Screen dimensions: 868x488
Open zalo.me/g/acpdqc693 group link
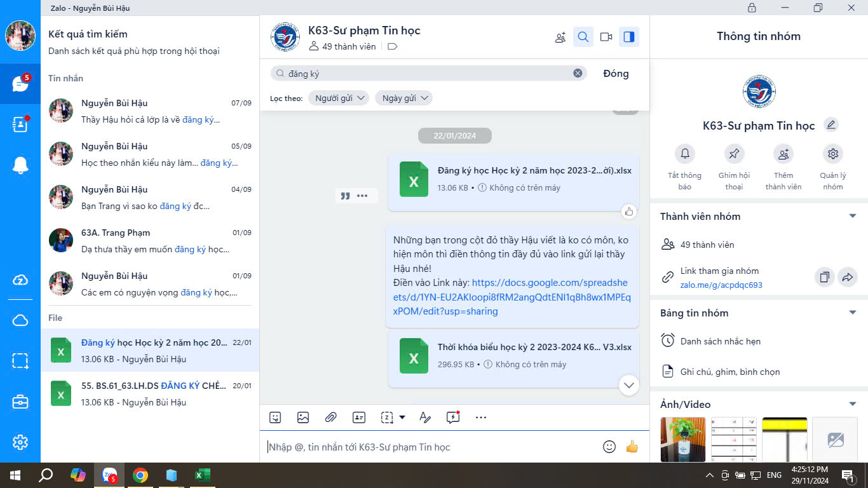(721, 285)
